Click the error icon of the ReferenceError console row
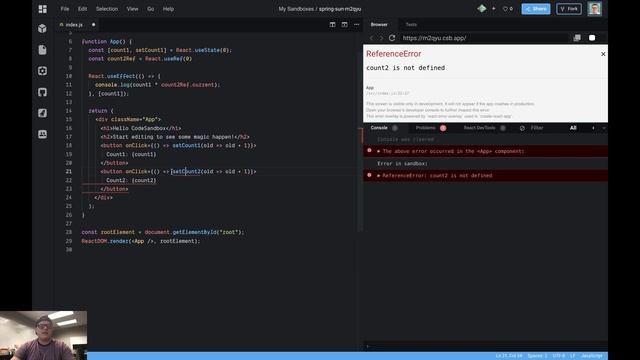 (369, 175)
